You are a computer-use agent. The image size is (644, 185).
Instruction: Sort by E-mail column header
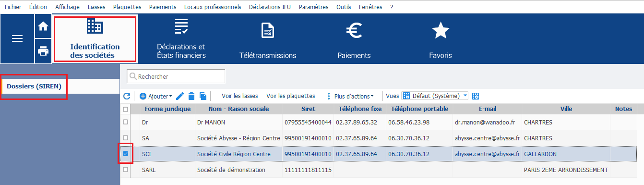coord(487,109)
